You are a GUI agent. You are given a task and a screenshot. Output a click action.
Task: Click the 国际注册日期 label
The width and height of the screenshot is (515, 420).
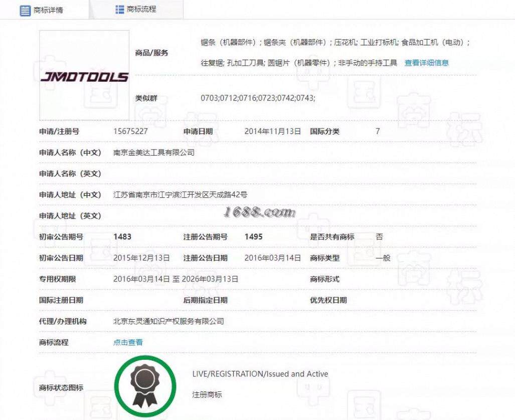point(61,300)
